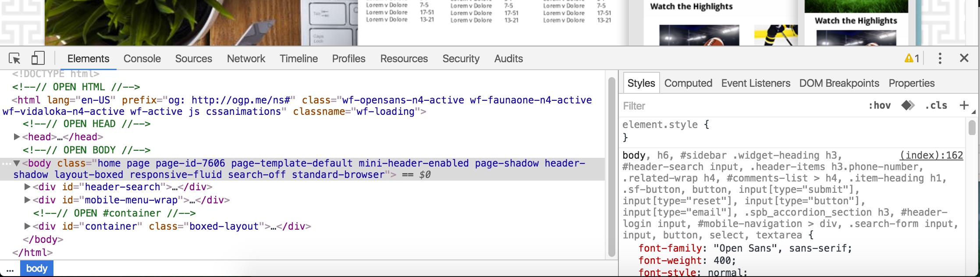The height and width of the screenshot is (277, 980).
Task: Click the Styles pane scrollbar thumb
Action: pyautogui.click(x=972, y=128)
